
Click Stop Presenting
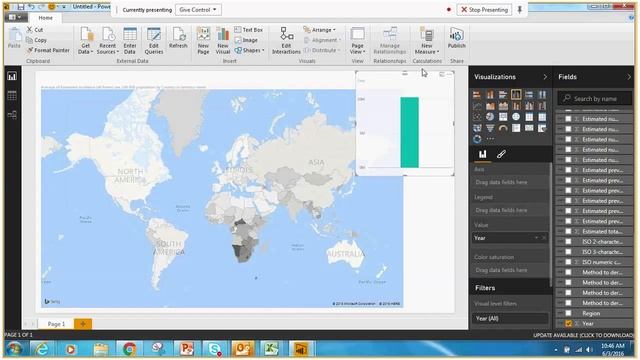(x=484, y=9)
